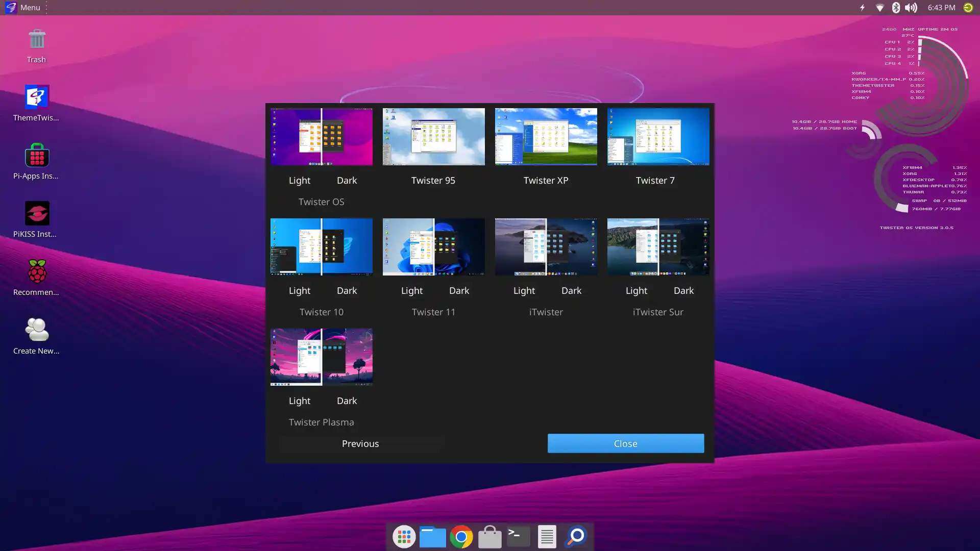Open the Menu in the top panel

point(23,7)
